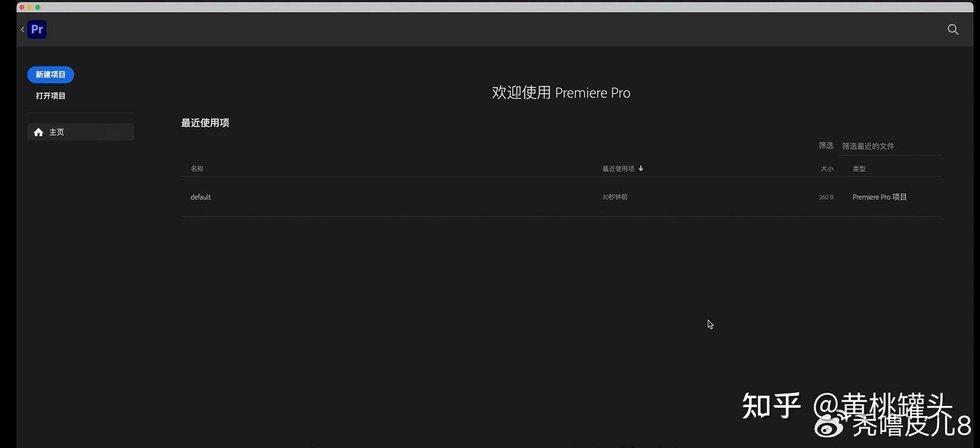Click the home icon beside 主页
The image size is (980, 448).
coord(39,132)
